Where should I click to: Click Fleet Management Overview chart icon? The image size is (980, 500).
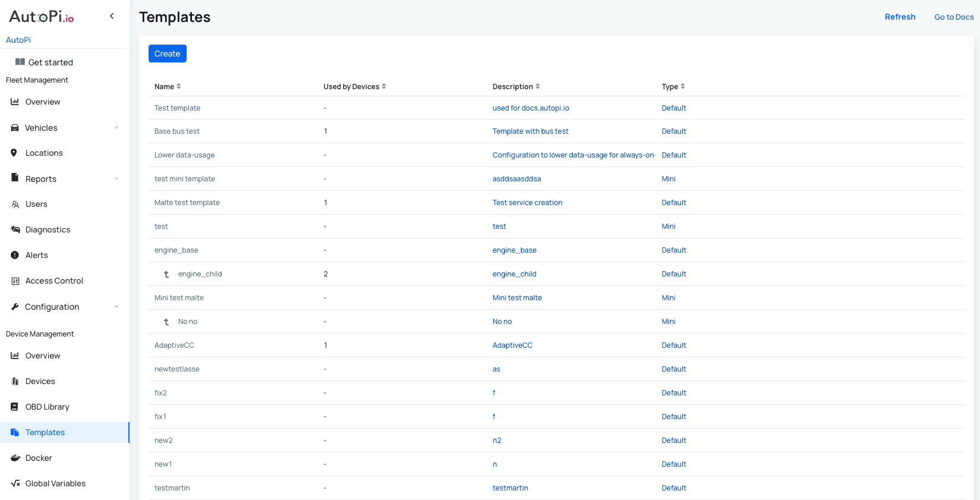point(15,102)
